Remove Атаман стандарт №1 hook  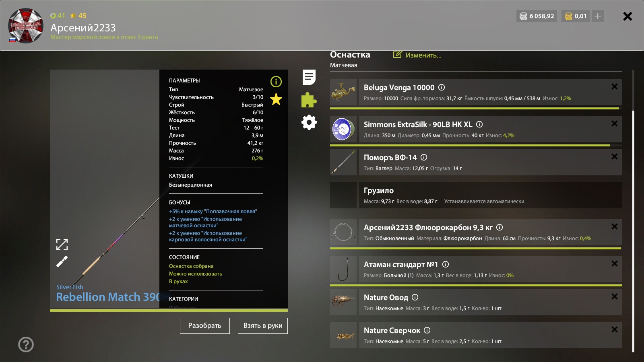click(x=615, y=263)
